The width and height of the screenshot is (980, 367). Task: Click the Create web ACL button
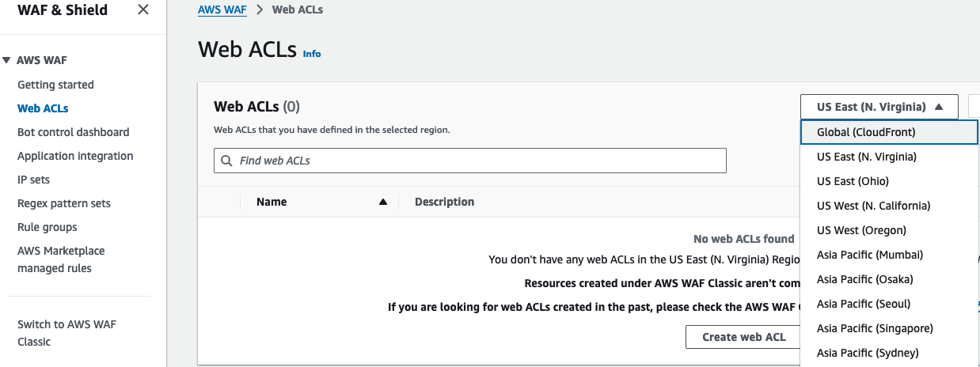pyautogui.click(x=744, y=337)
